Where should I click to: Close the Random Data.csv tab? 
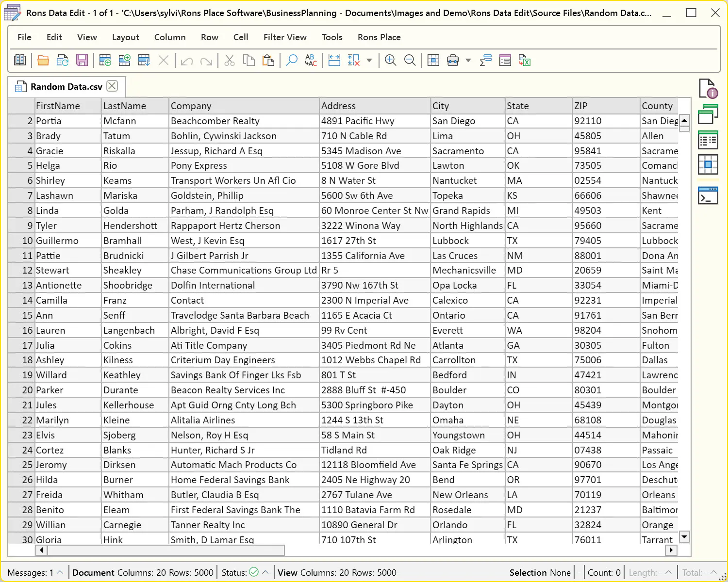click(112, 86)
